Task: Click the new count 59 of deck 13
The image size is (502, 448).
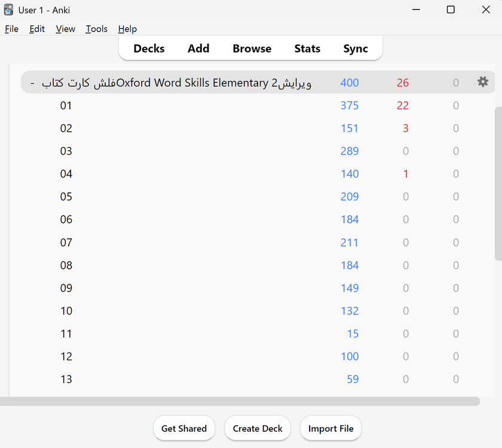Action: click(353, 379)
